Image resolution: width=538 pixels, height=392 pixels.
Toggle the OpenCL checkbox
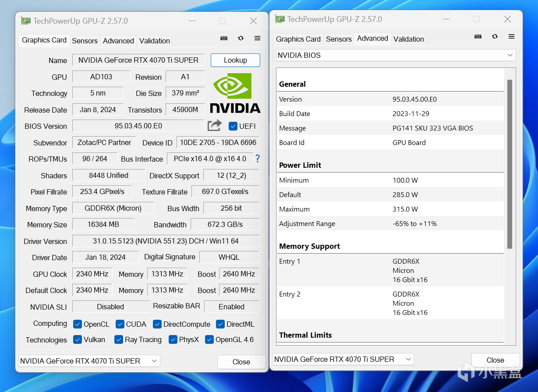coord(78,324)
